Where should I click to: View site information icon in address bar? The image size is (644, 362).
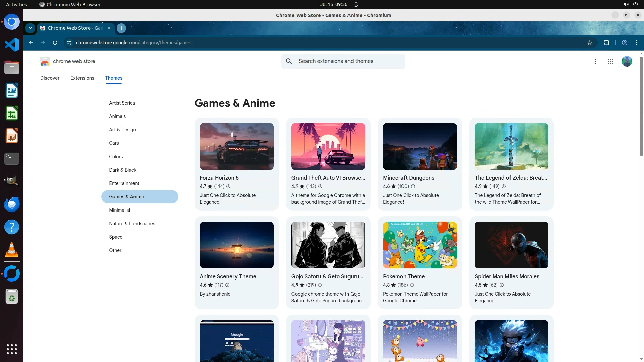(x=69, y=43)
